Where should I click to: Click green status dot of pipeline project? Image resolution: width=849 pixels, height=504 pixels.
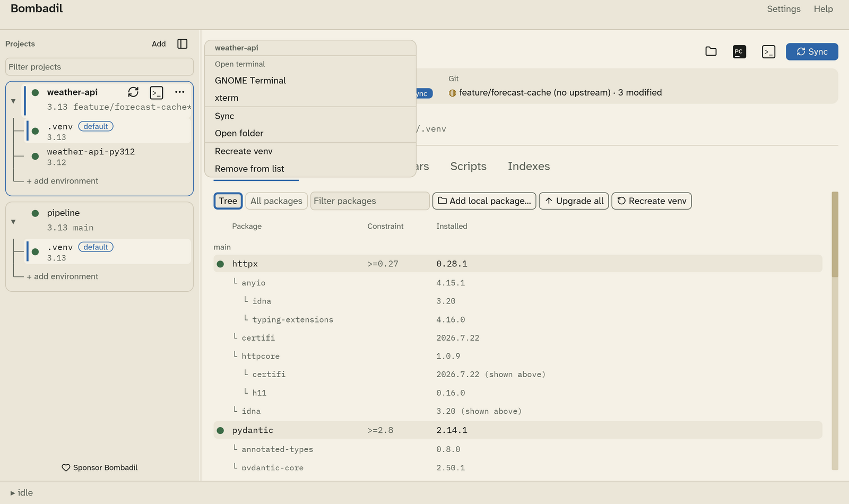35,213
